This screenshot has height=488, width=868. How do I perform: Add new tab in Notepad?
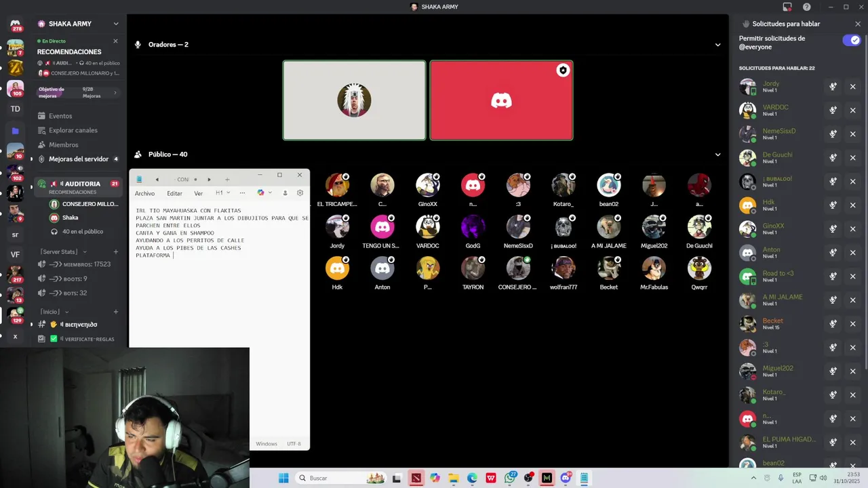tap(227, 180)
